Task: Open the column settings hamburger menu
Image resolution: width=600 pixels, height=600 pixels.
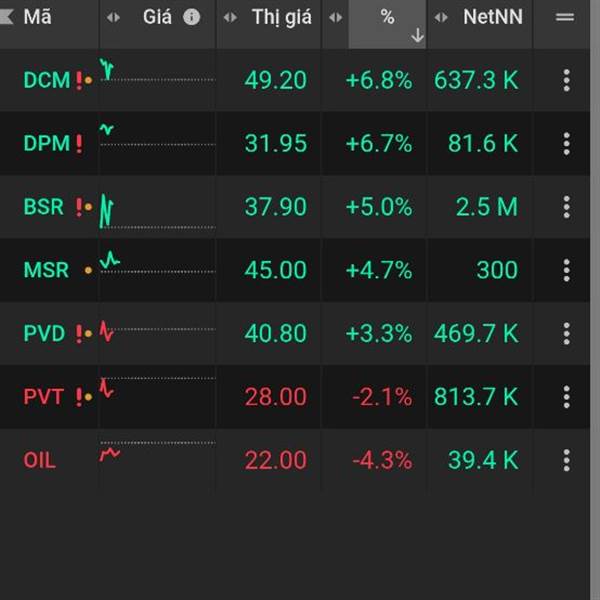Action: coord(565,17)
